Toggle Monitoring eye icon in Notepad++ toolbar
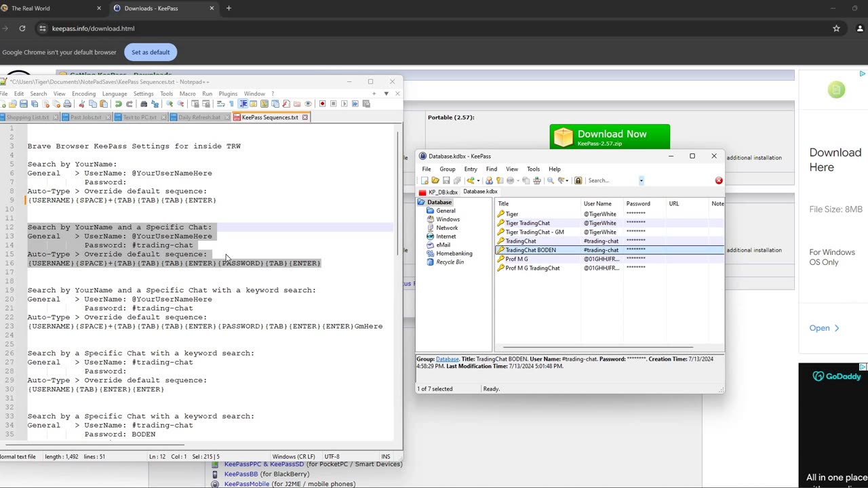868x488 pixels. (308, 104)
